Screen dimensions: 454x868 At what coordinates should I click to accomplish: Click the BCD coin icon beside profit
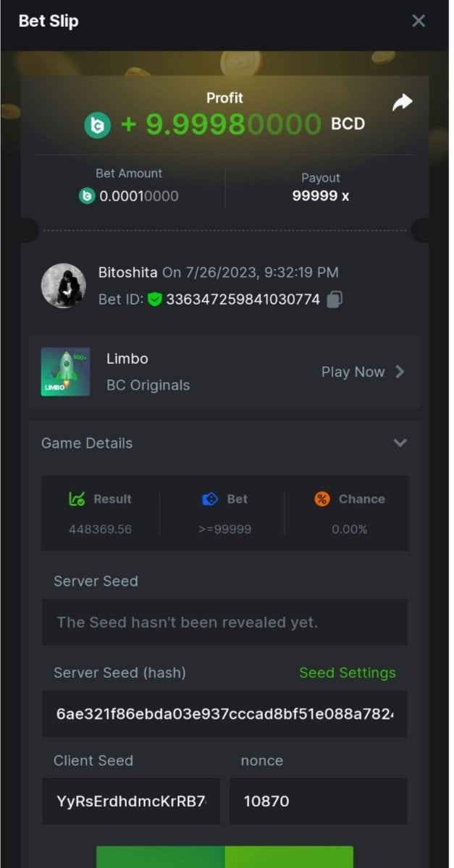point(97,125)
